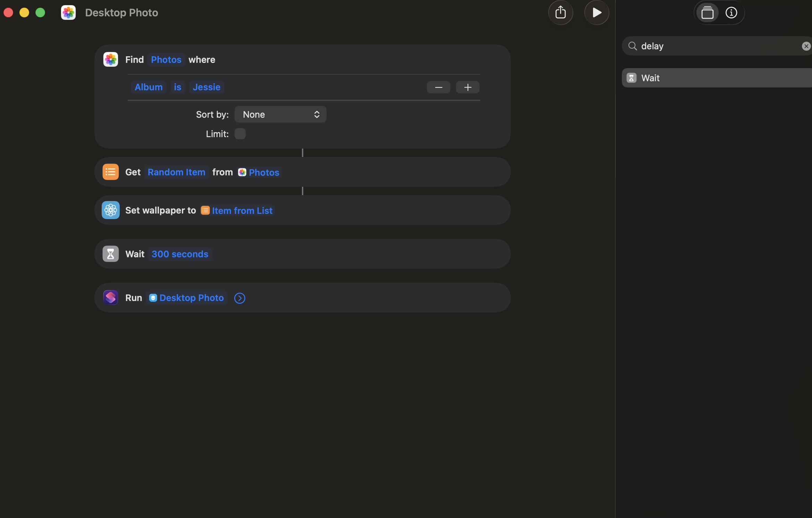The width and height of the screenshot is (812, 518).
Task: Click the Share icon in the toolbar
Action: pos(560,13)
